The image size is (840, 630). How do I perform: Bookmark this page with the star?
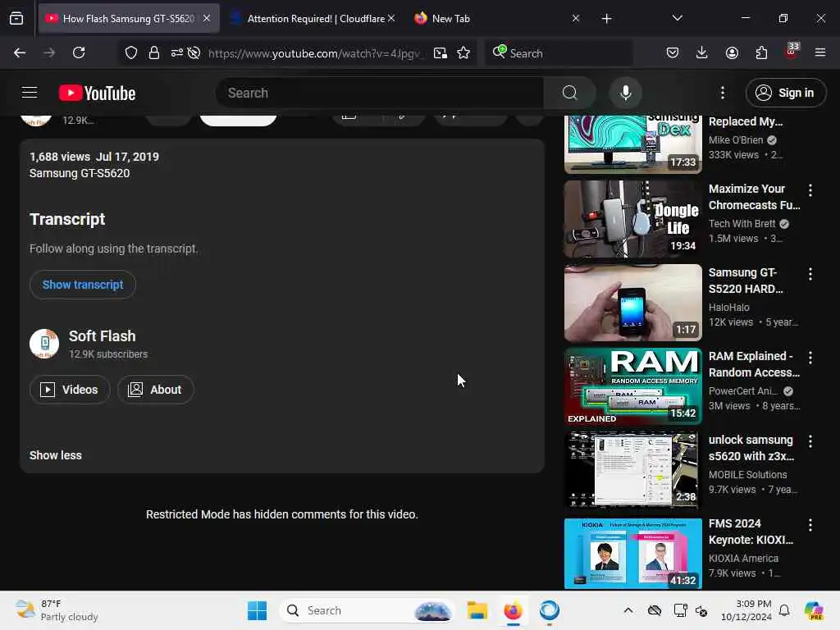coord(463,52)
